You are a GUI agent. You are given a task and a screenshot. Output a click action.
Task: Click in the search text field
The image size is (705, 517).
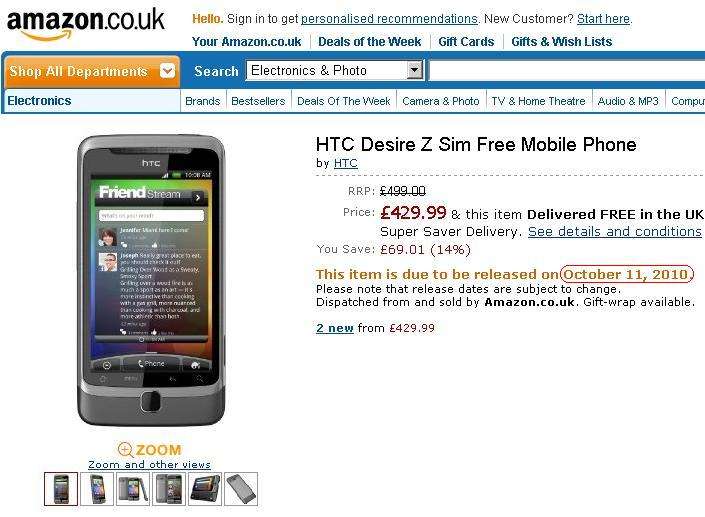click(567, 71)
